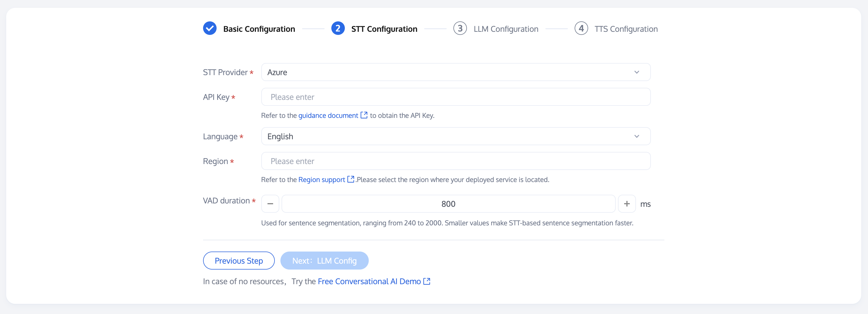Click external link icon beside guidance document
Screen dimensions: 868x314
click(x=364, y=115)
